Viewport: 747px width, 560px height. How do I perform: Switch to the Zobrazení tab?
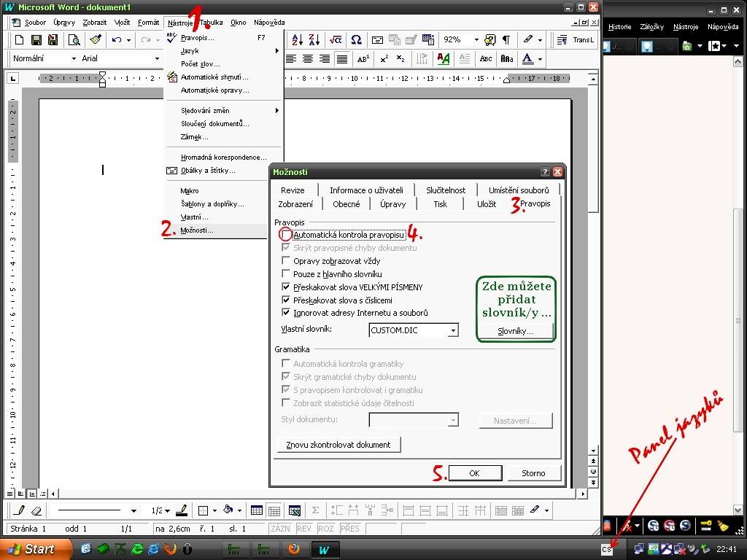[x=295, y=204]
